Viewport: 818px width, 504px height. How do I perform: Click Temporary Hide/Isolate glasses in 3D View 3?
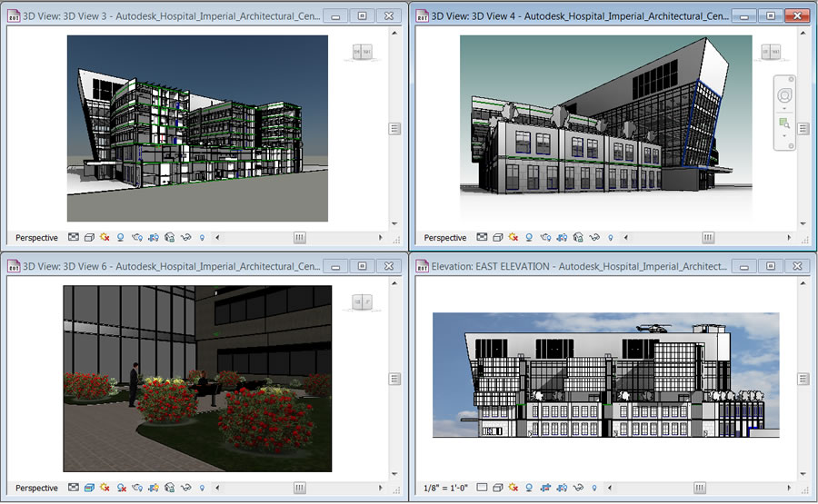point(185,237)
